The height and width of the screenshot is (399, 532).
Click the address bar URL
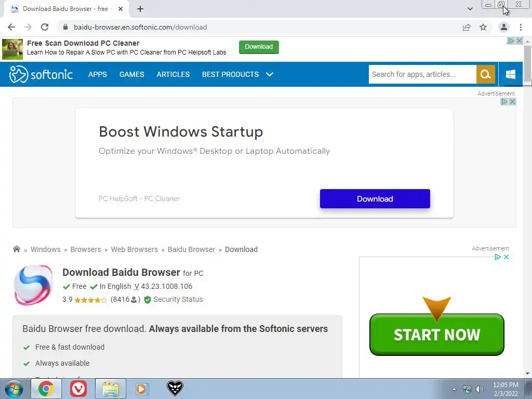pos(140,27)
